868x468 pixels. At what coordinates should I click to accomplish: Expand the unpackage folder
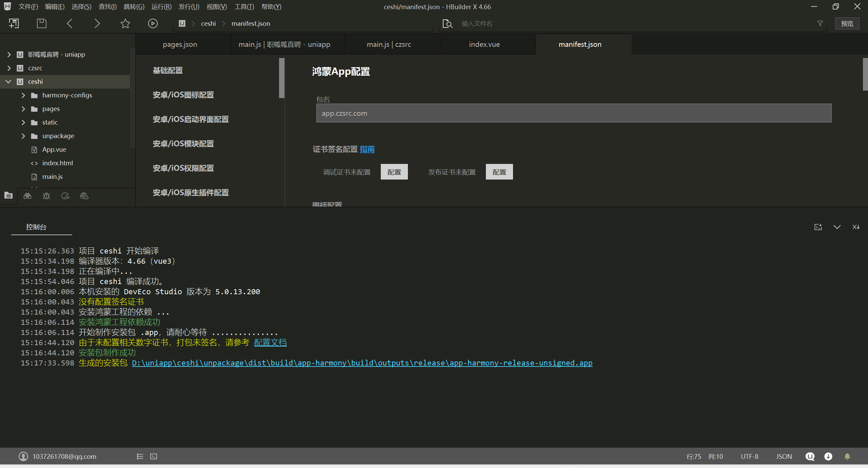pos(23,136)
